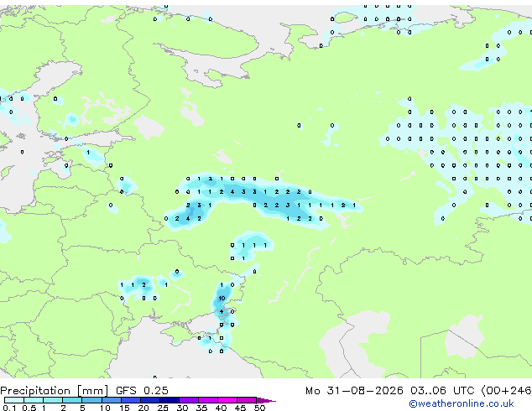This screenshot has width=532, height=411.
Task: Select the 0.5–1 mm legend color
Action: click(34, 400)
